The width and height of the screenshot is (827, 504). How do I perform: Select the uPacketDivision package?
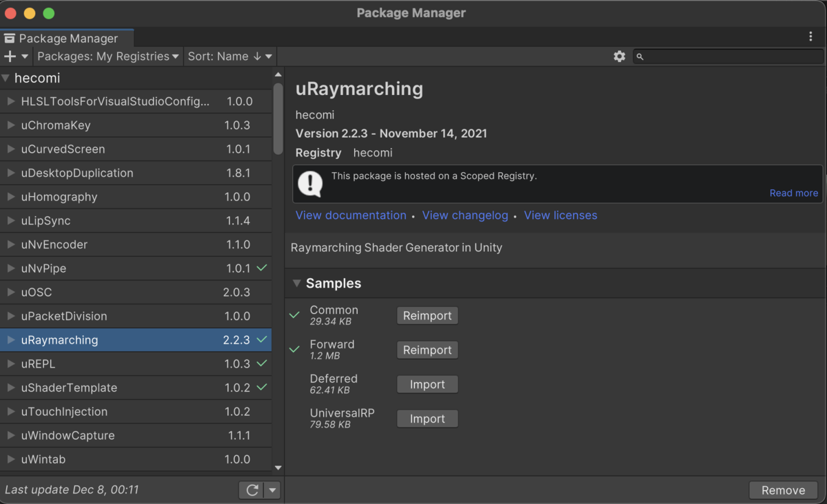click(136, 316)
